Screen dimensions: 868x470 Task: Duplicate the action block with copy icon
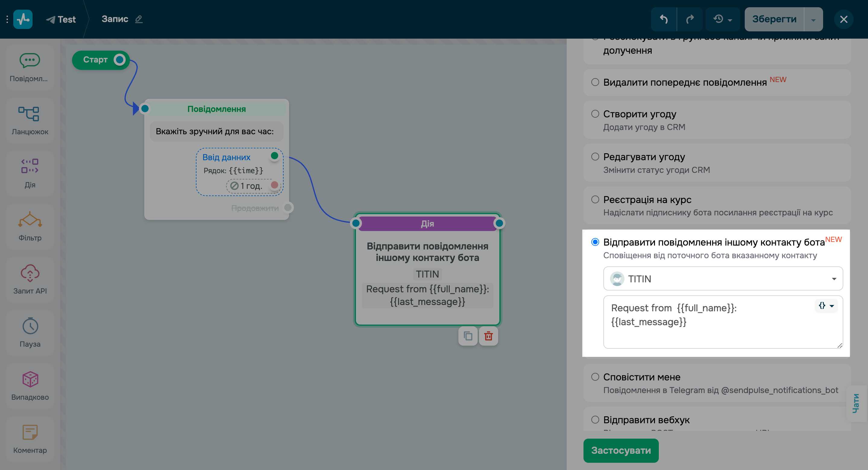(468, 336)
